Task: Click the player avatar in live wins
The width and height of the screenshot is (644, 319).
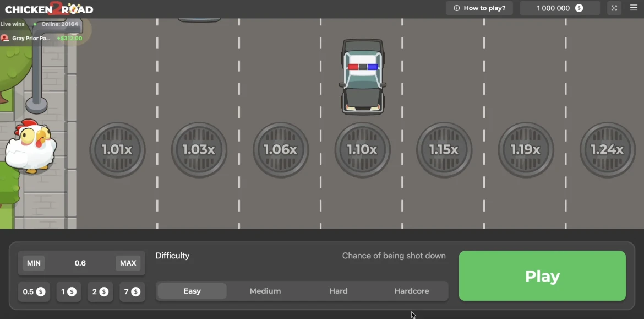Action: pos(4,38)
